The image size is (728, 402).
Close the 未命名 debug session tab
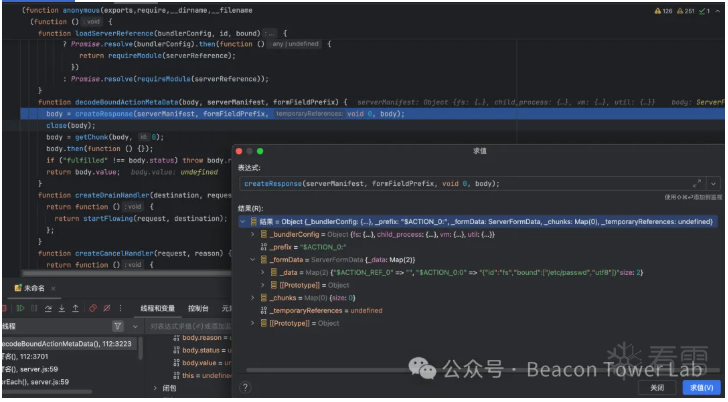(53, 289)
